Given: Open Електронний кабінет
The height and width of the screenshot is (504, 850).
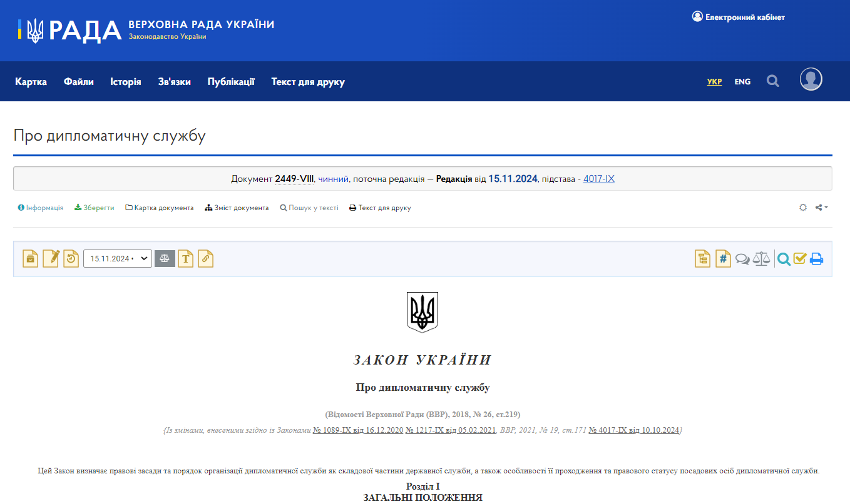Looking at the screenshot, I should (x=739, y=17).
